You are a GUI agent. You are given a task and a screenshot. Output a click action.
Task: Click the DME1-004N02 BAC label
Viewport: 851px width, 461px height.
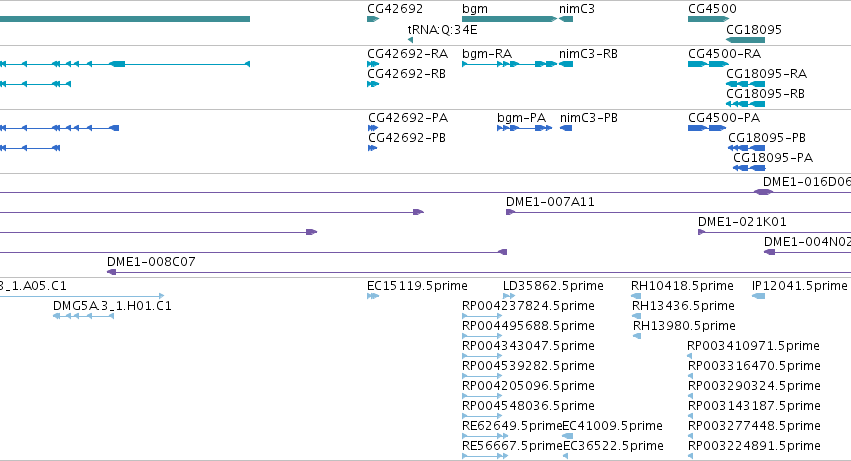(807, 242)
